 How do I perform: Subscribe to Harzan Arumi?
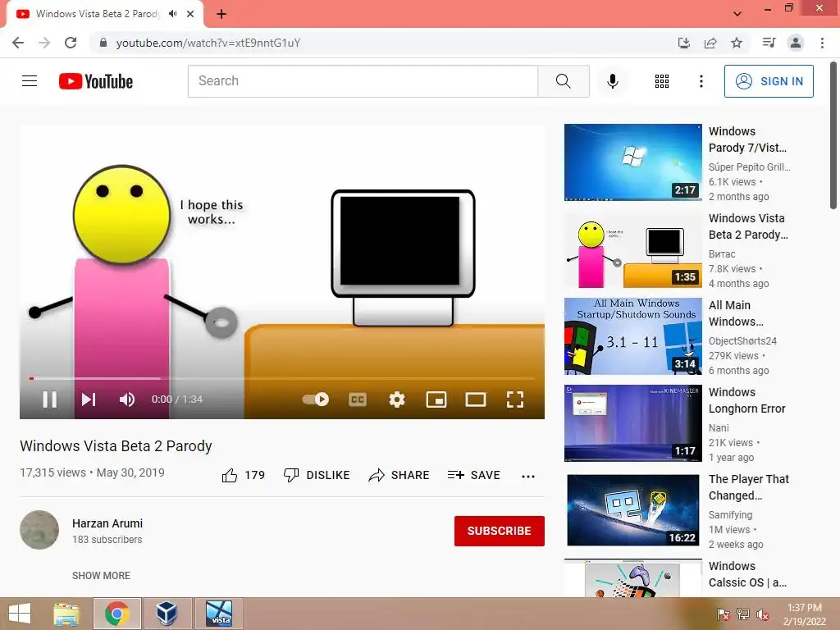500,531
